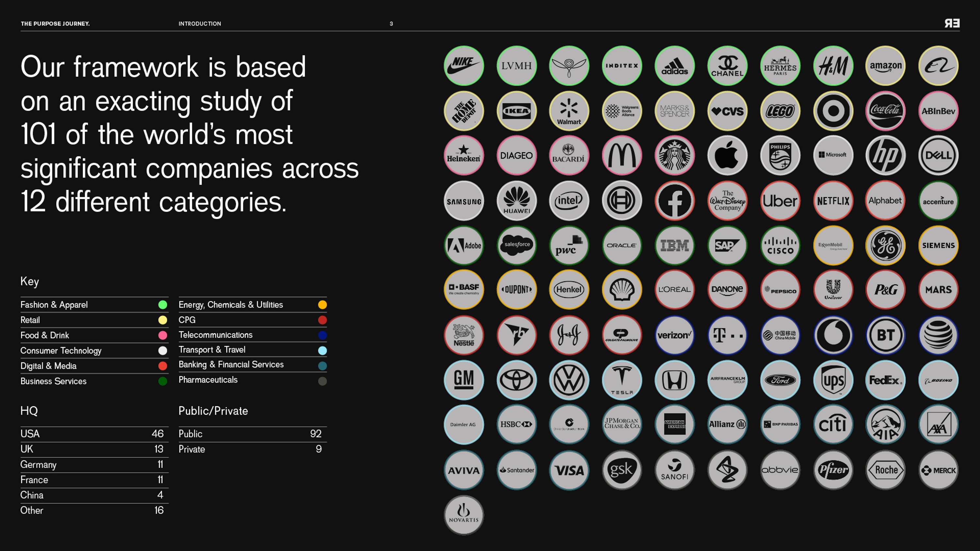
Task: Click the France HQ row
Action: 94,480
